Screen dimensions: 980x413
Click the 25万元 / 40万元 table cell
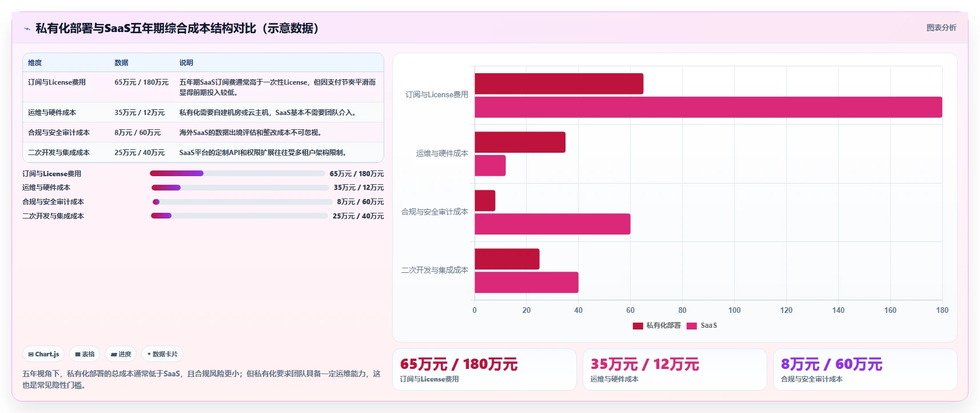pyautogui.click(x=140, y=153)
